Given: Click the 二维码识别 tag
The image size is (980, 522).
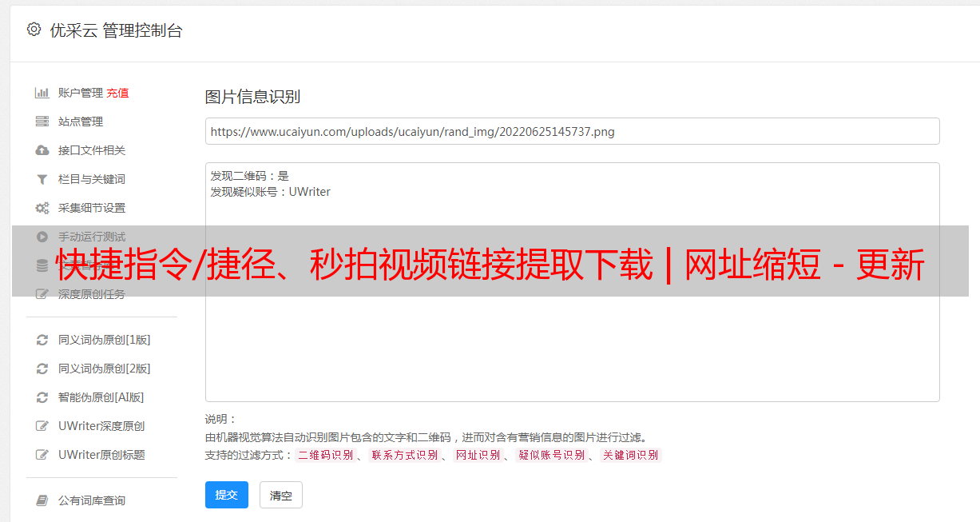Looking at the screenshot, I should click(x=325, y=455).
